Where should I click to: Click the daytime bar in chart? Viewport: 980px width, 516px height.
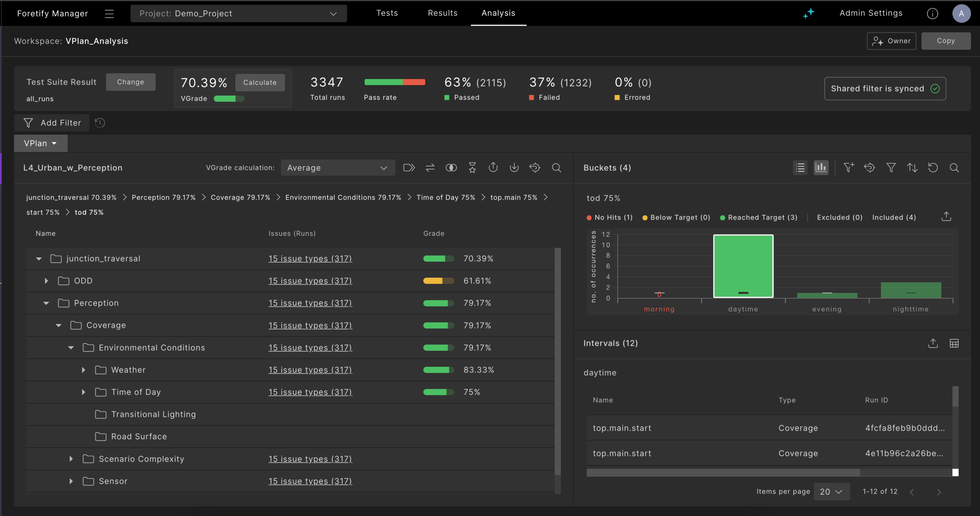click(x=743, y=266)
